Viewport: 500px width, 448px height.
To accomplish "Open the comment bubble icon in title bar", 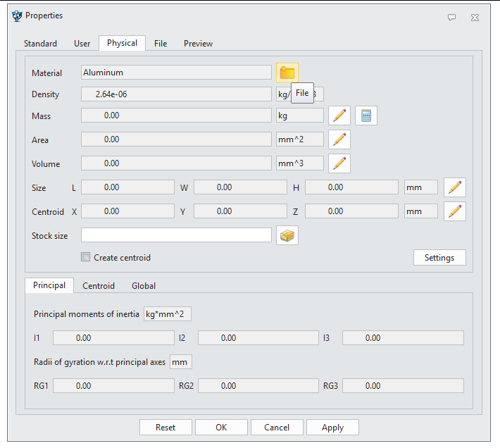I will [x=451, y=17].
